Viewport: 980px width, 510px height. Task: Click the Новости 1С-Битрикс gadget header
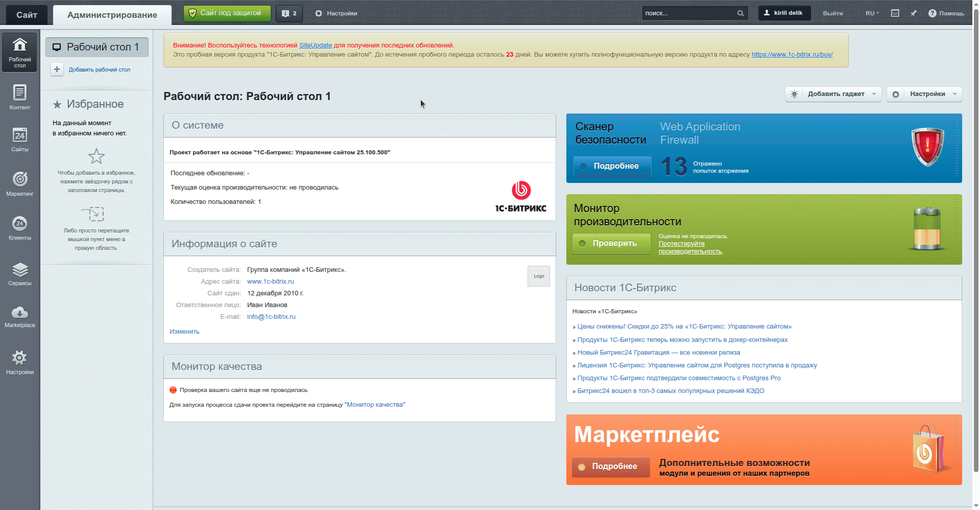point(764,288)
